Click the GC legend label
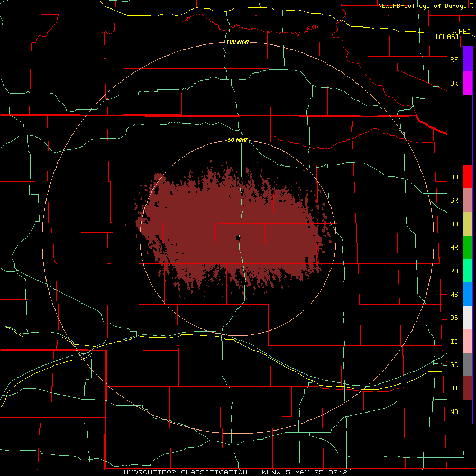Viewport: 476px width, 476px height. tap(454, 365)
